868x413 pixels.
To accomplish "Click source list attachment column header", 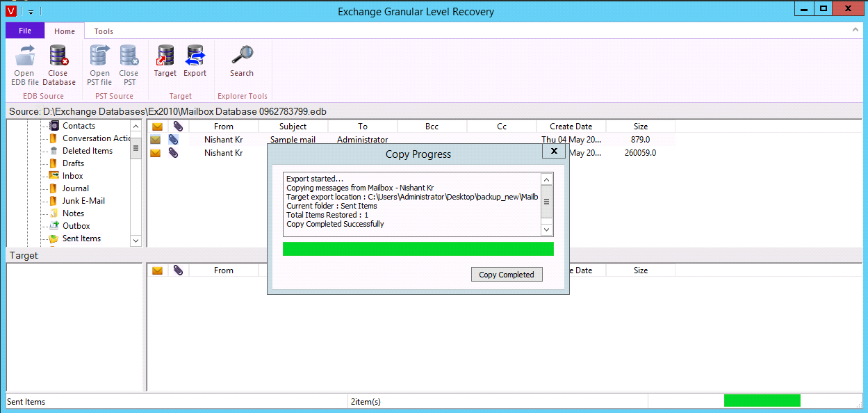I will (x=178, y=127).
